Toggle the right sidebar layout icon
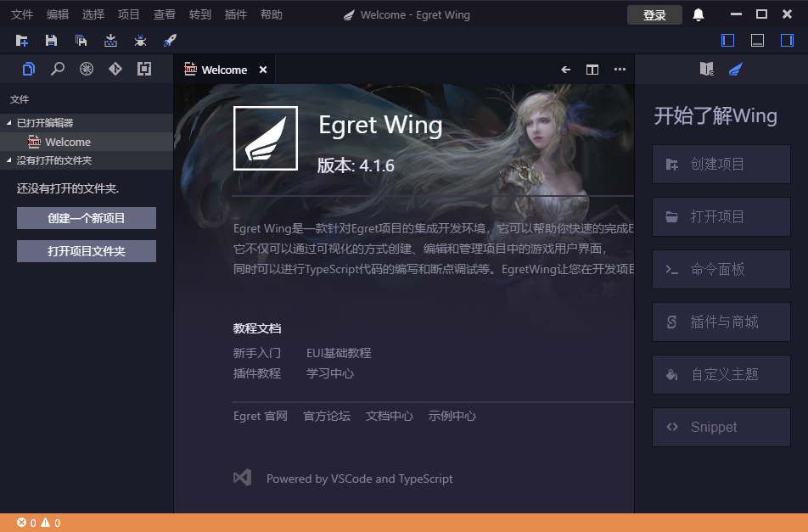The image size is (808, 532). tap(787, 40)
